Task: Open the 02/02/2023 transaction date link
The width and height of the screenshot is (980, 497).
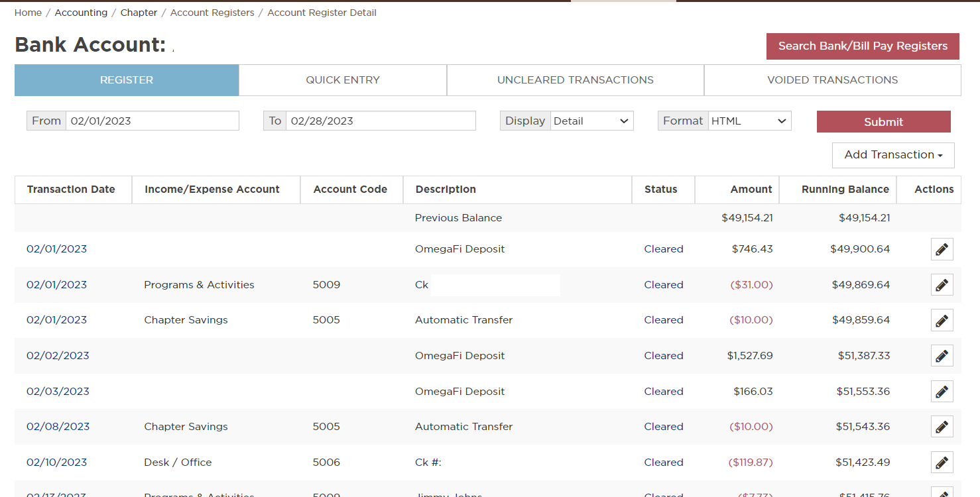Action: 58,356
